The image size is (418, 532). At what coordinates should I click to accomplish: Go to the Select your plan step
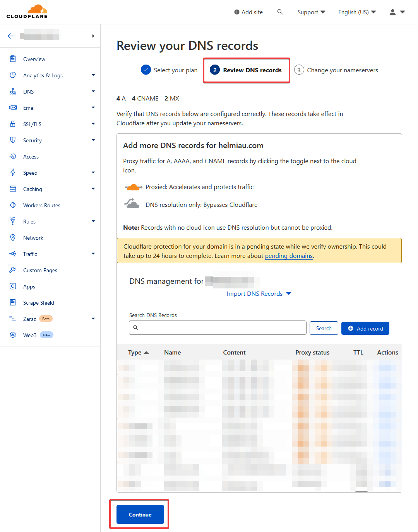click(x=169, y=70)
